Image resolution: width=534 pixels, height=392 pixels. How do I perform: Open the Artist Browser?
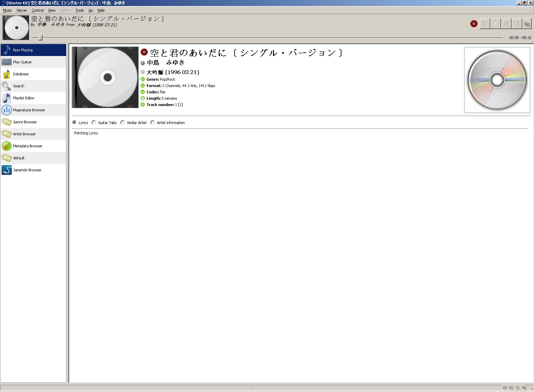[33, 134]
